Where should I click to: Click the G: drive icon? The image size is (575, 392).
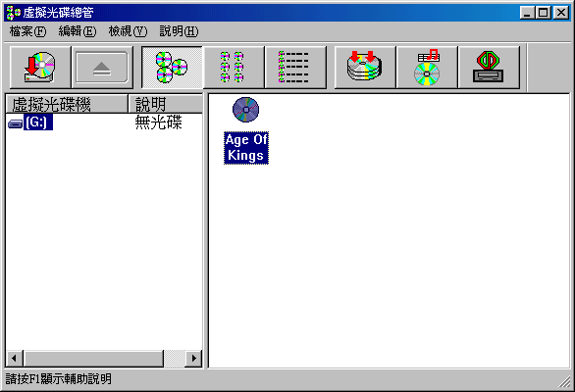[x=15, y=123]
